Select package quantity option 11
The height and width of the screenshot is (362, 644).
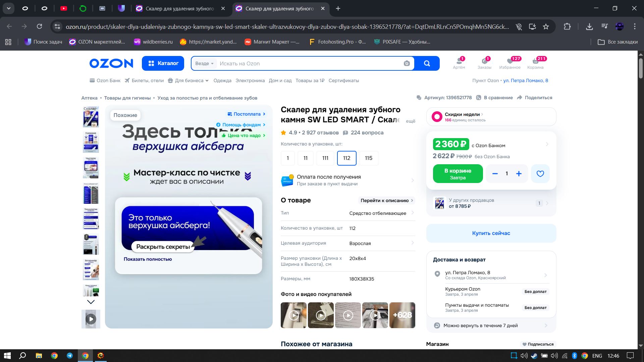click(305, 158)
